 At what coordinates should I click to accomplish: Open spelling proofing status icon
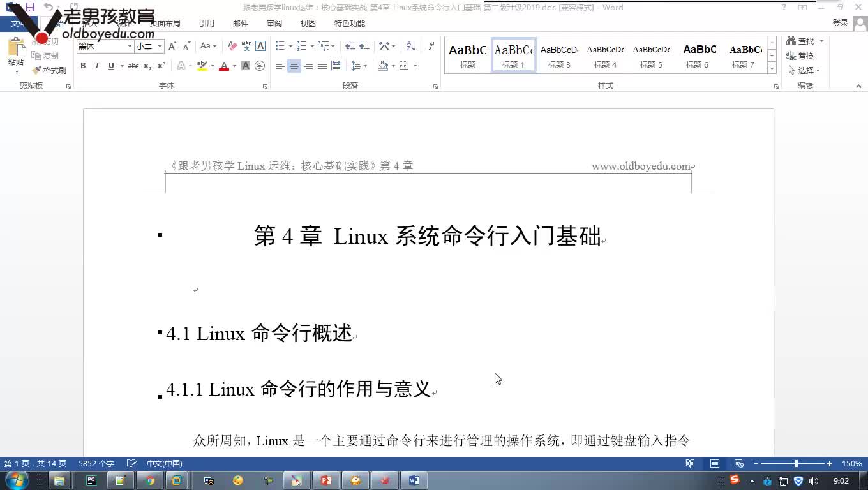131,464
